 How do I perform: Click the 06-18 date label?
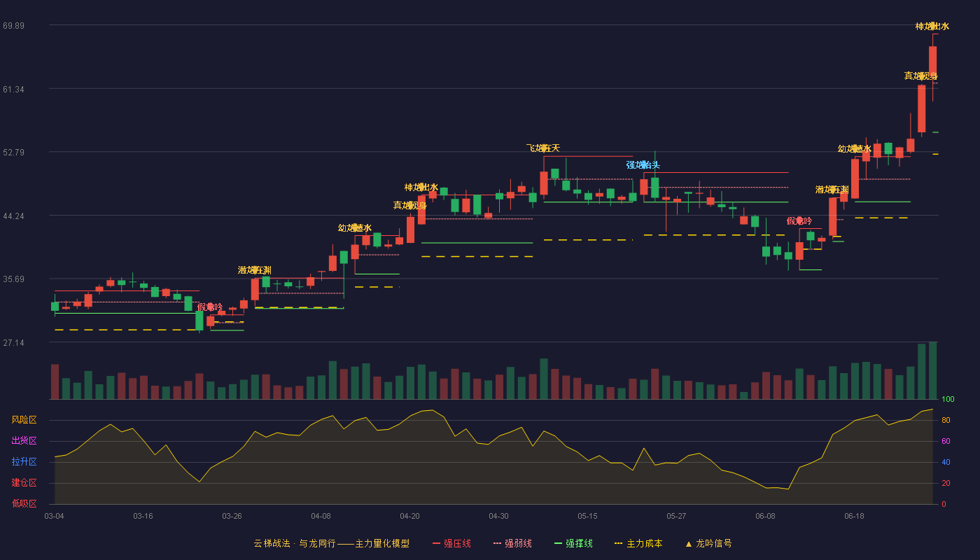854,516
